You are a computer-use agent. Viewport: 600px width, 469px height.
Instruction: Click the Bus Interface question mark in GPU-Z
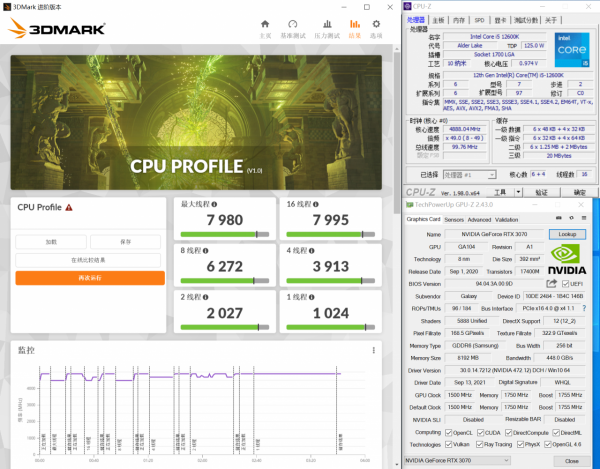(x=584, y=308)
